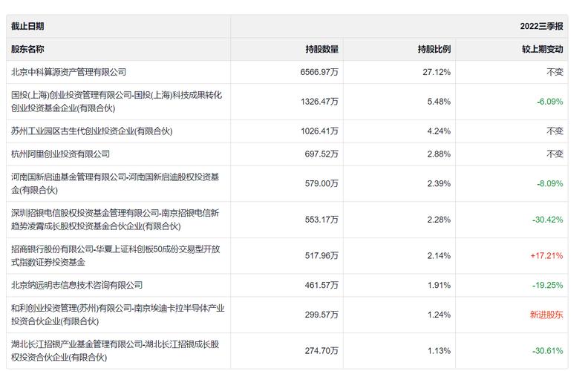This screenshot has width=588, height=371.
Task: Open 苏州工业园区古生代创业投资企业 shareholder entry
Action: point(91,131)
